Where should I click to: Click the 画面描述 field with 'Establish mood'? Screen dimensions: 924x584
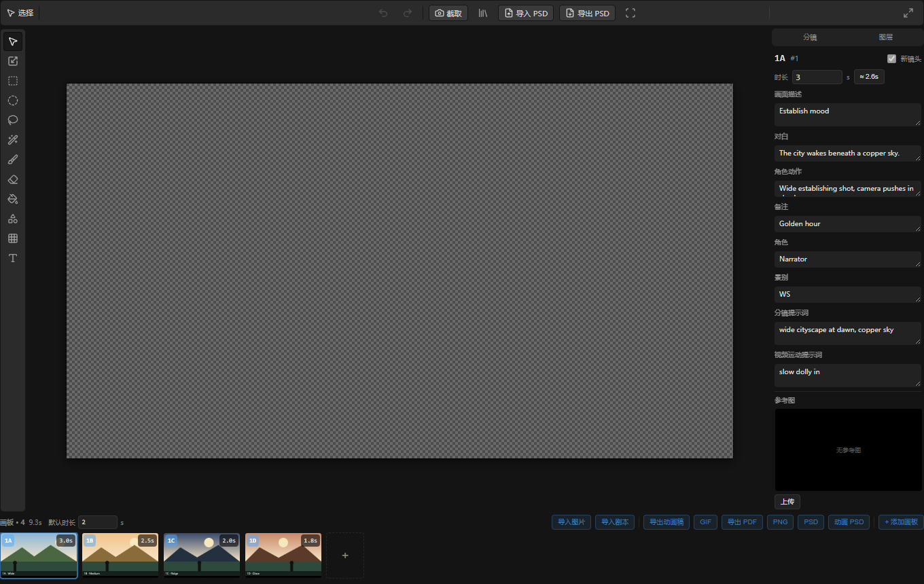point(848,115)
